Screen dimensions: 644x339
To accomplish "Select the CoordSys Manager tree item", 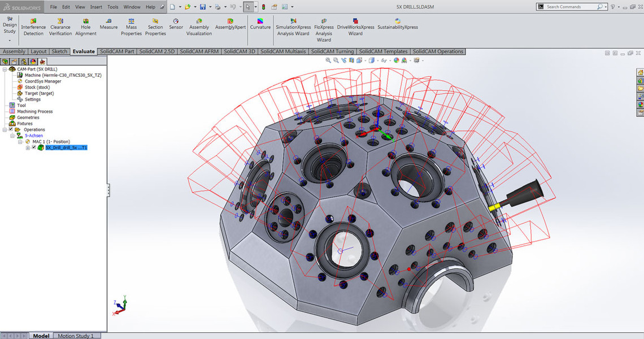I will (x=43, y=81).
